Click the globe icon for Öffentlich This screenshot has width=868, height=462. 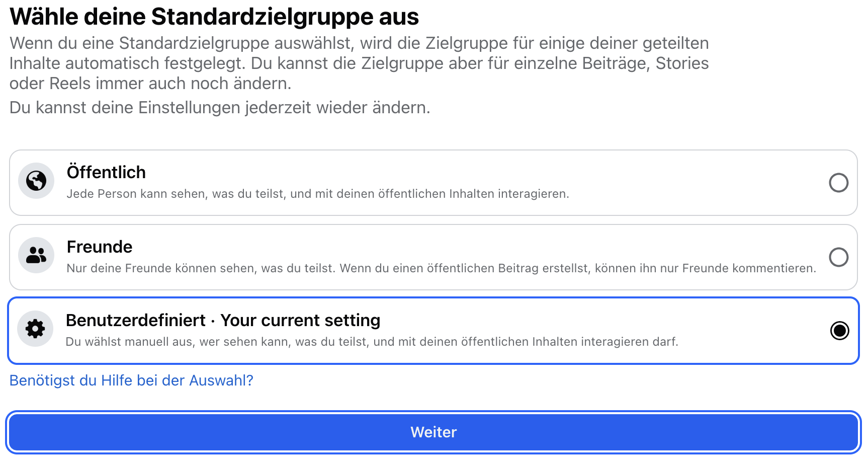click(36, 181)
